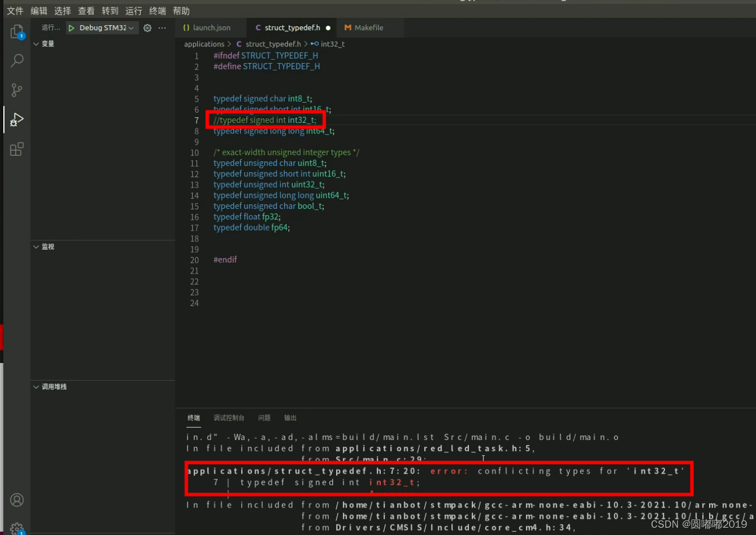Click typedef unsigned long long uint64_t line
Screen dimensions: 756x535
pyautogui.click(x=281, y=195)
